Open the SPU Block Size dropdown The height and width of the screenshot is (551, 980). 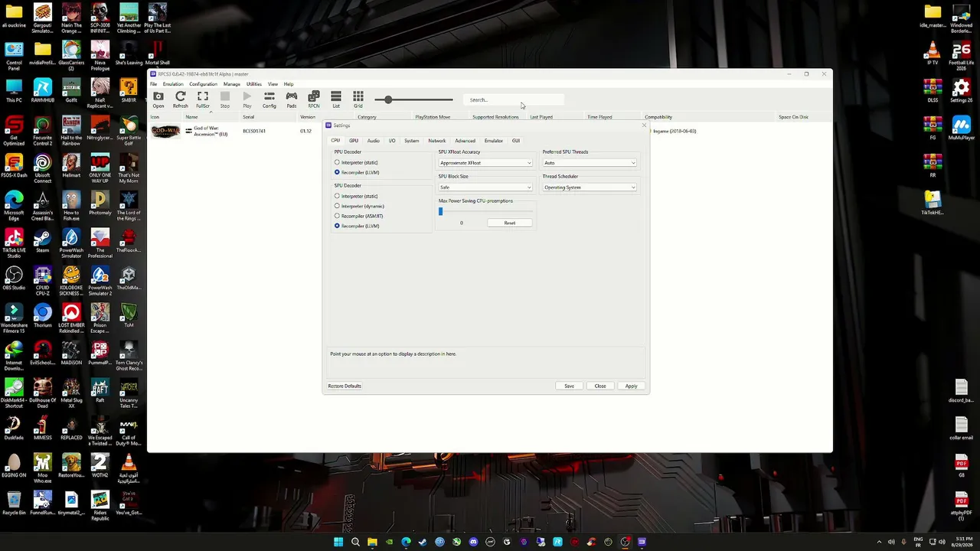[x=485, y=187]
